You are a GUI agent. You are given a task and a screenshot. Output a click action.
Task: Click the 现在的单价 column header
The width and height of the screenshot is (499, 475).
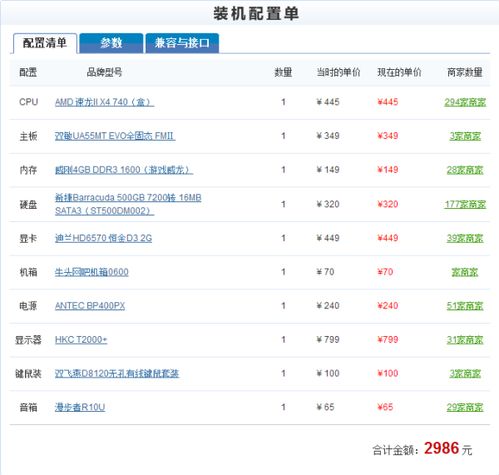coord(399,72)
